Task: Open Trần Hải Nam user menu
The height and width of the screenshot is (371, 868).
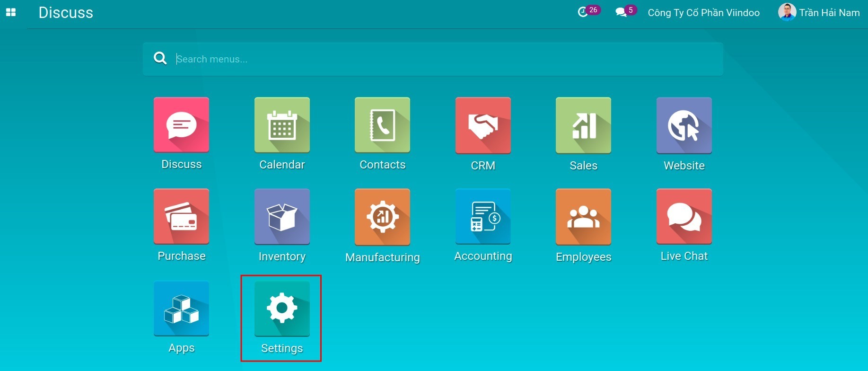Action: [x=819, y=12]
